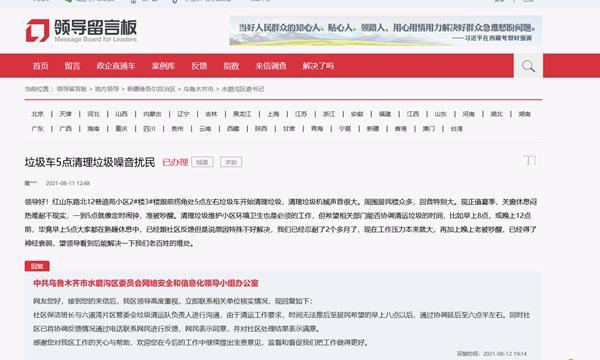
Task: Select 吉林 in the province list
Action: (211, 114)
